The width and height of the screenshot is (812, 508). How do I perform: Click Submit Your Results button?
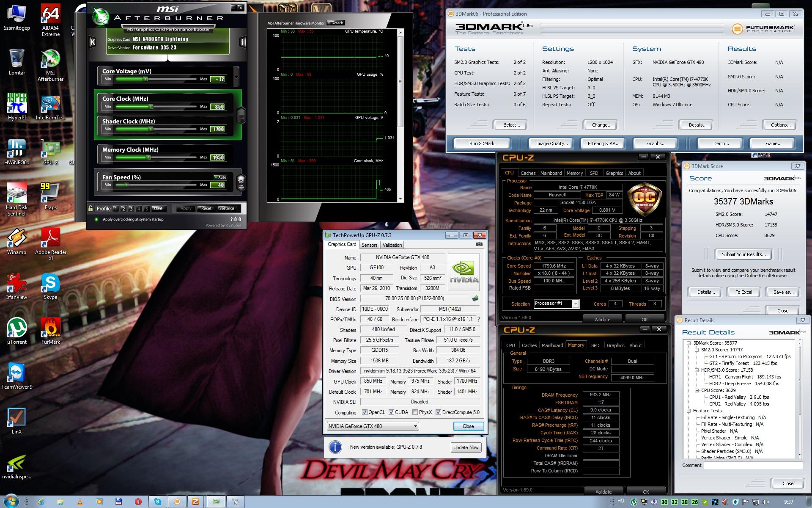click(743, 254)
